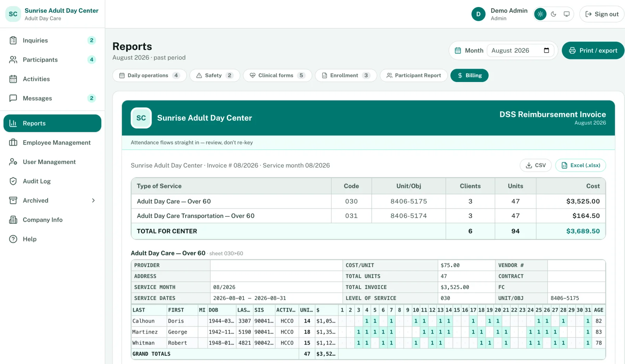
Task: Click the Archived box icon
Action: (13, 200)
